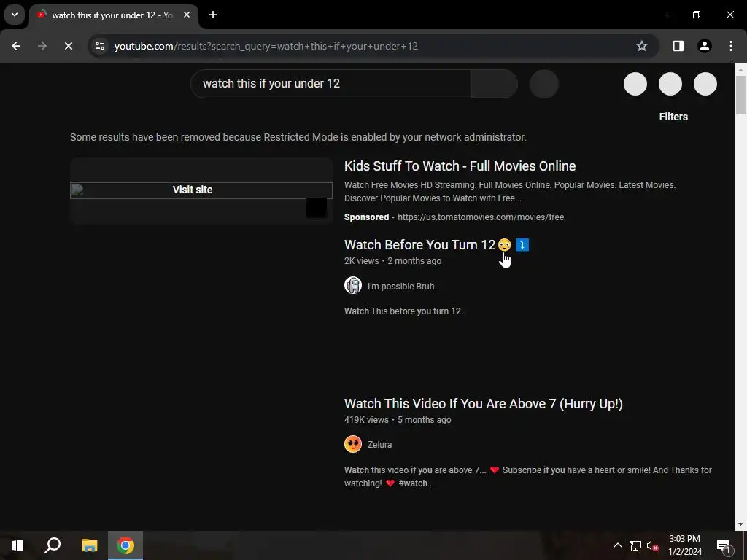Open the Zelura channel name
747x560 pixels.
379,445
